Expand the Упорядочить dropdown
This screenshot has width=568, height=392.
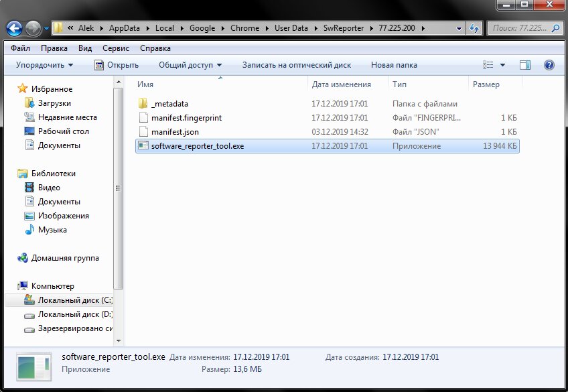coord(44,65)
